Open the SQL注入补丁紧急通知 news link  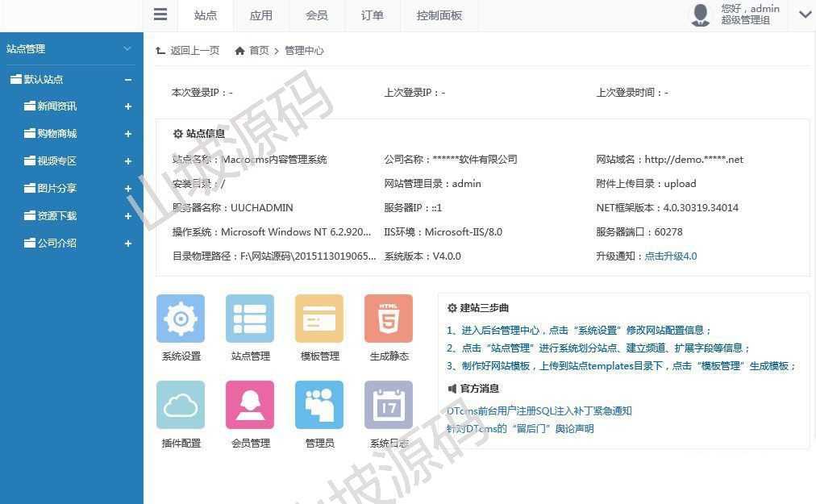(539, 410)
